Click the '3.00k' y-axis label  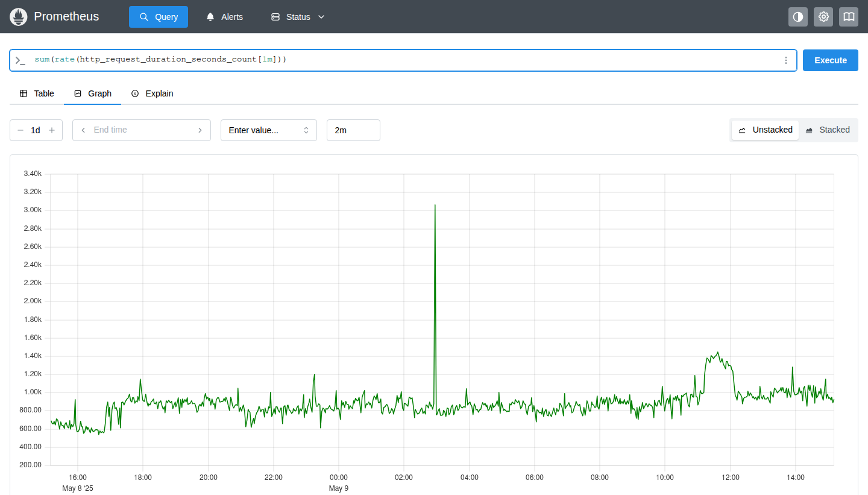(x=33, y=210)
